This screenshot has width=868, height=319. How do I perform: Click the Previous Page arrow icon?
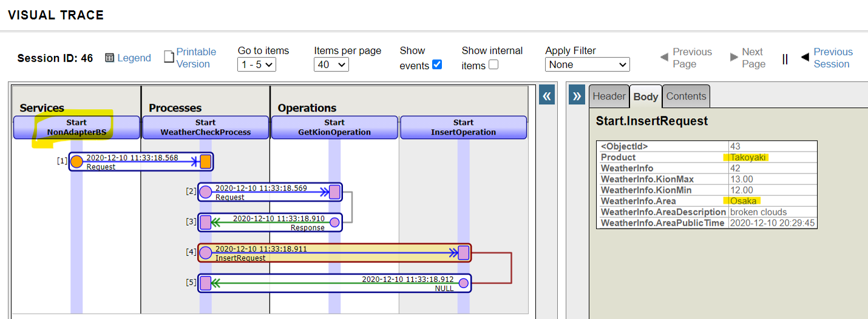pos(664,58)
